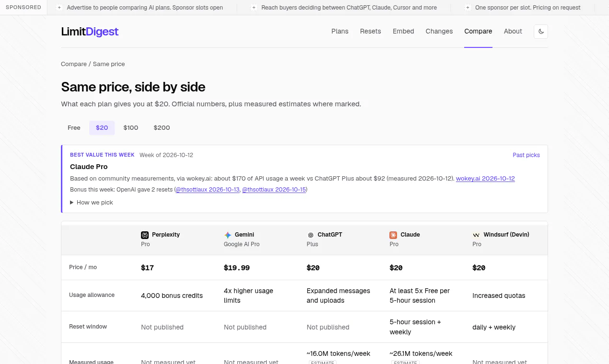
Task: Open the @thsottiaux 2026-10-15 link
Action: (x=274, y=190)
